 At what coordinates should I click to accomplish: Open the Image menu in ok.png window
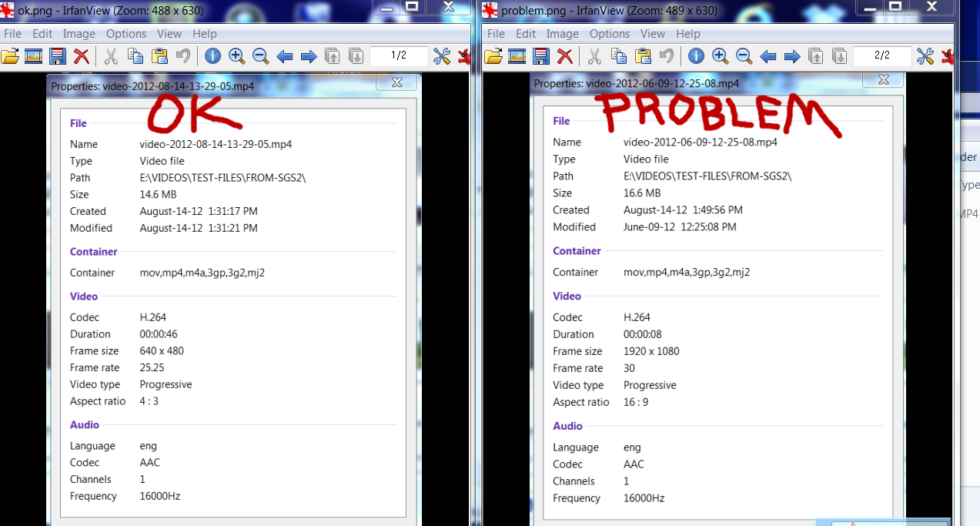[x=79, y=34]
